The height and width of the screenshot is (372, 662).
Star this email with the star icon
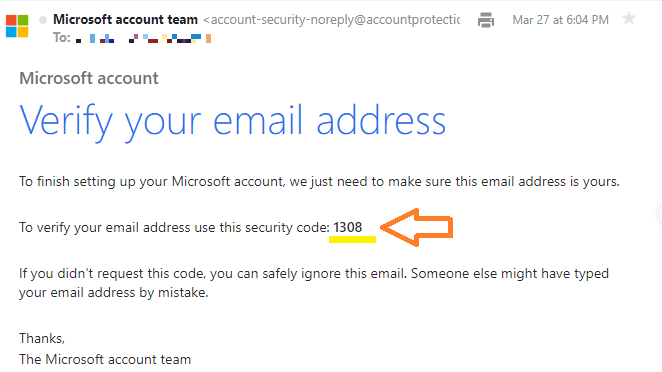pos(629,19)
